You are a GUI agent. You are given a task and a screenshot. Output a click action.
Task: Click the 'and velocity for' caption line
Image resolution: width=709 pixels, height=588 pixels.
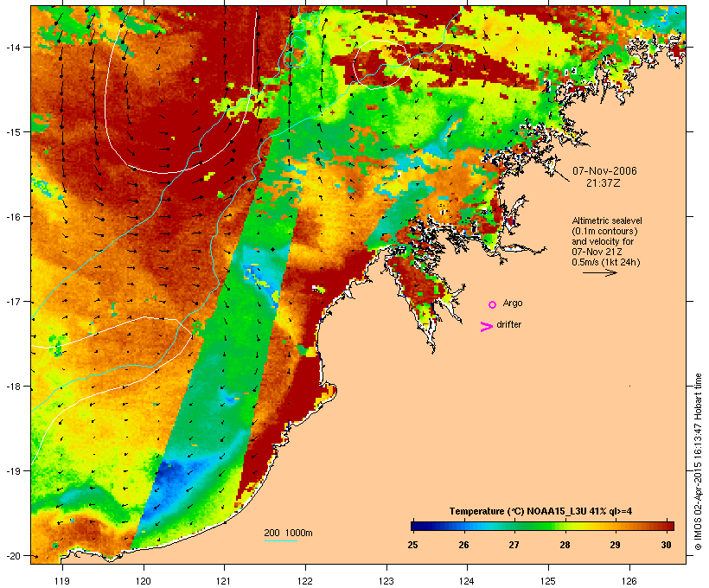[603, 241]
